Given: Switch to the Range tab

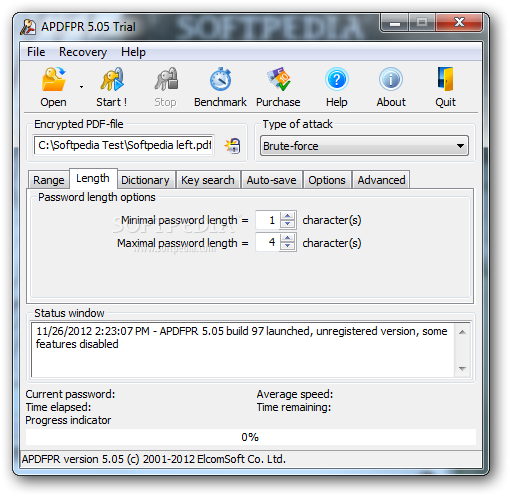Looking at the screenshot, I should [49, 180].
